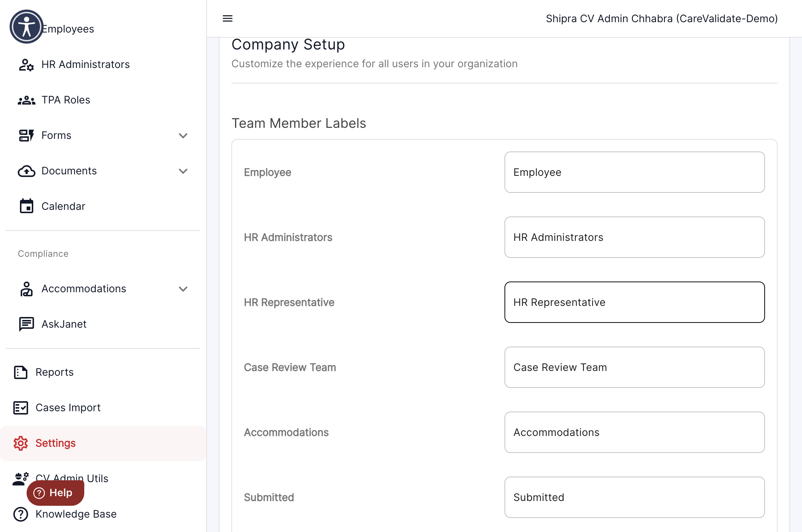This screenshot has width=802, height=532.
Task: Toggle the hamburger menu icon
Action: coord(228,18)
